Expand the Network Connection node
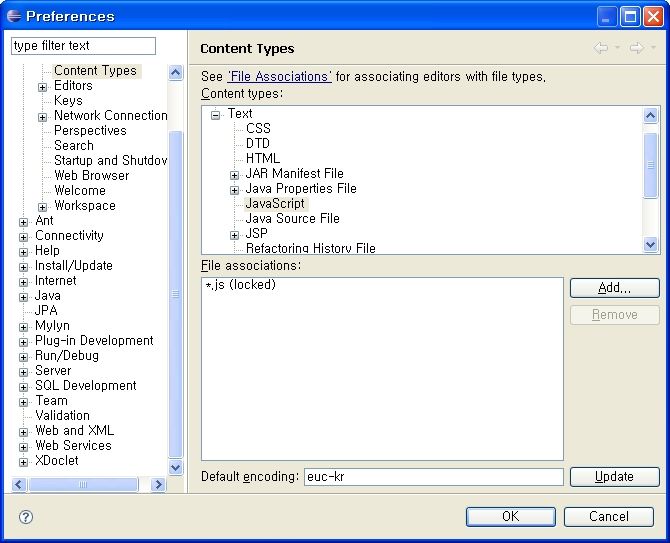670x543 pixels. tap(42, 117)
